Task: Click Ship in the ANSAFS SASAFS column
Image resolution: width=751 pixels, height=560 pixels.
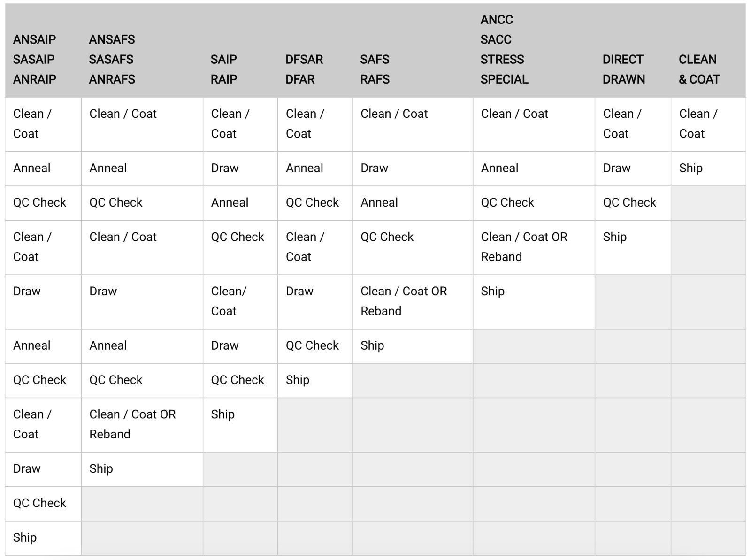Action: point(101,468)
